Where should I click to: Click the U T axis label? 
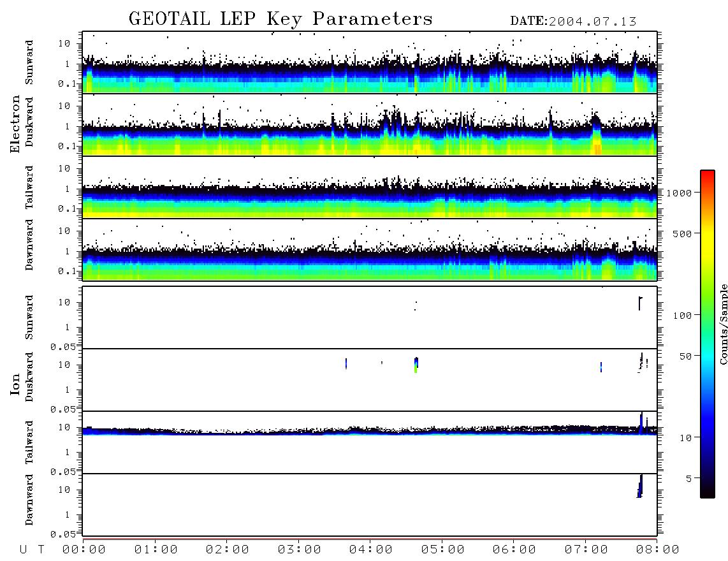(32, 550)
